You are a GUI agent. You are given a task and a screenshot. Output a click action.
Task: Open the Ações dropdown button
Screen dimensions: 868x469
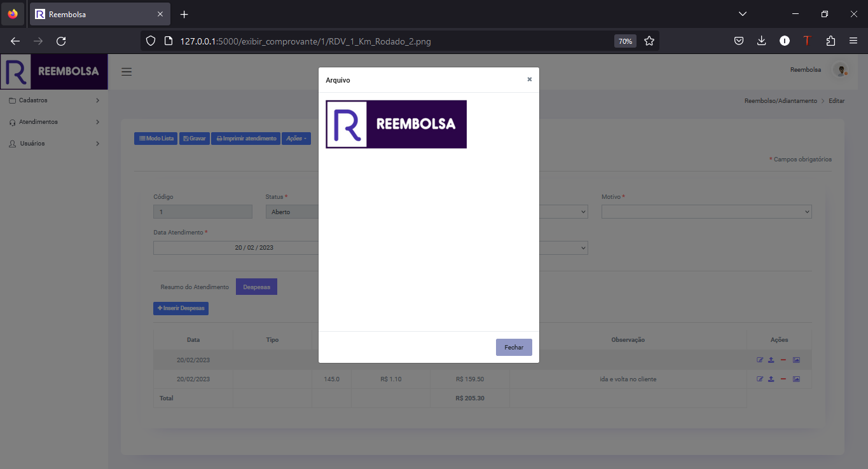pos(296,138)
